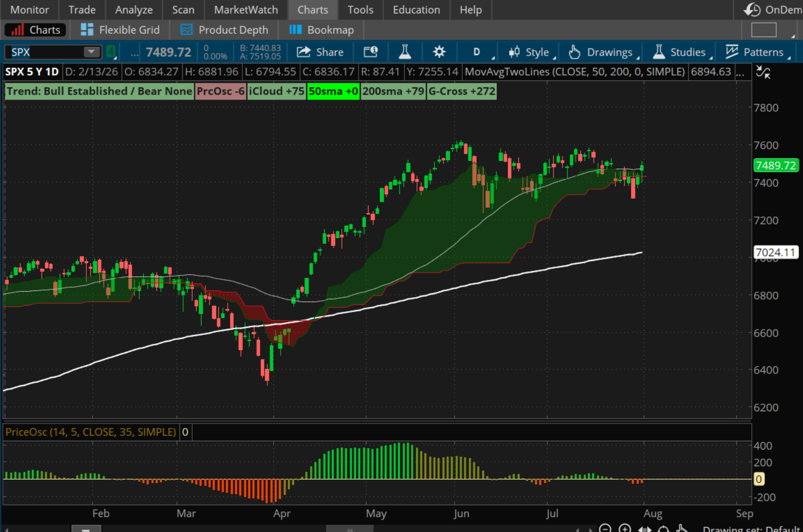
Task: Click the MovAvgTwoLines study label
Action: tap(575, 72)
